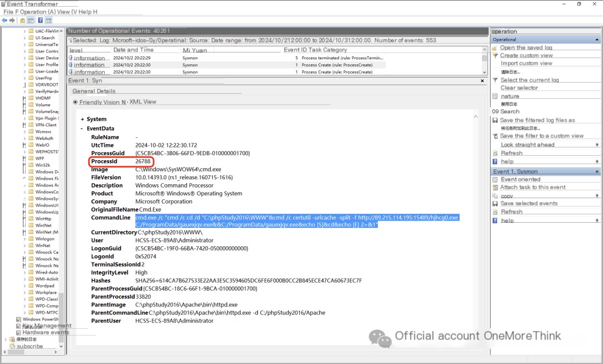Click the Attach task to this event icon
The image size is (603, 364).
[x=495, y=188]
